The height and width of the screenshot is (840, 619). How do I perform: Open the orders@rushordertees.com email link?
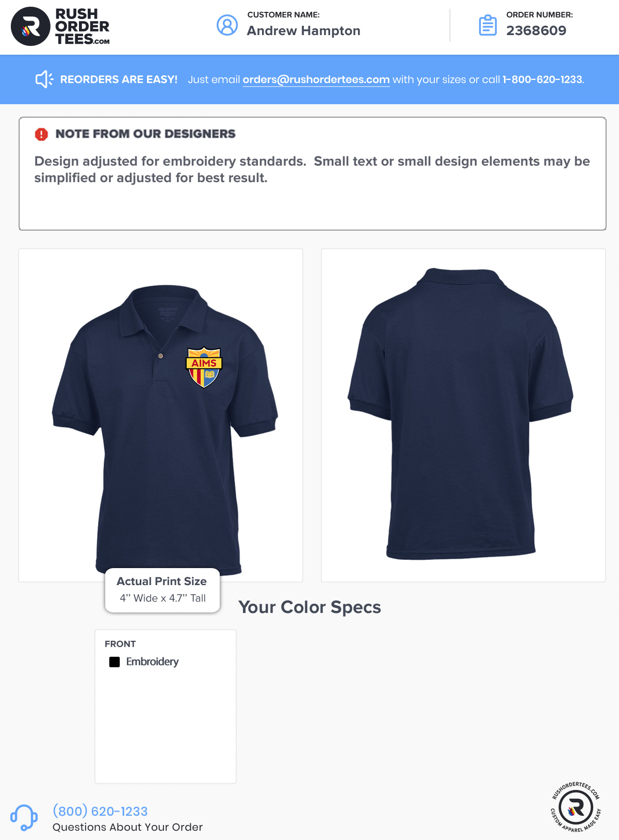pos(316,79)
